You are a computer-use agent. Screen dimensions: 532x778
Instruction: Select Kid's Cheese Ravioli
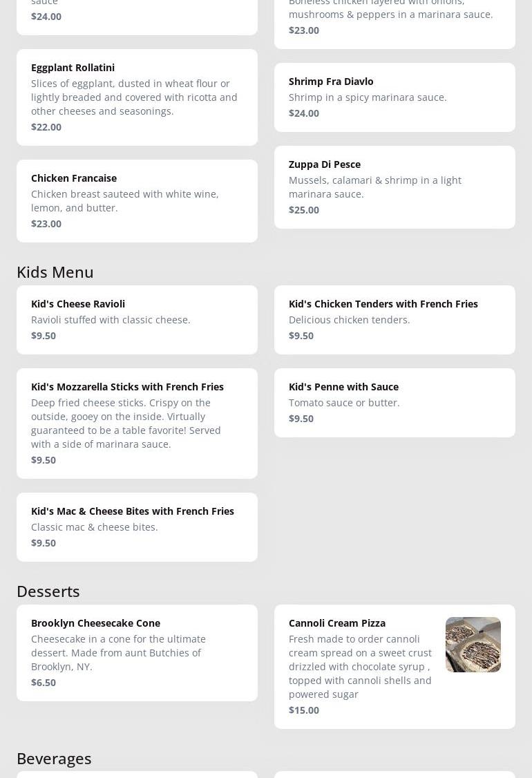tap(137, 319)
